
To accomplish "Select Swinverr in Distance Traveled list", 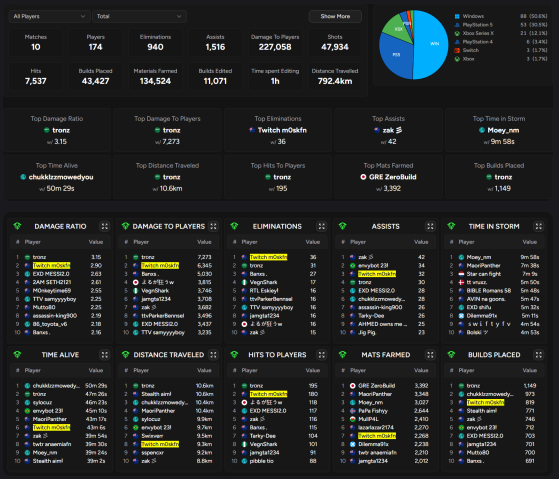I will (152, 436).
